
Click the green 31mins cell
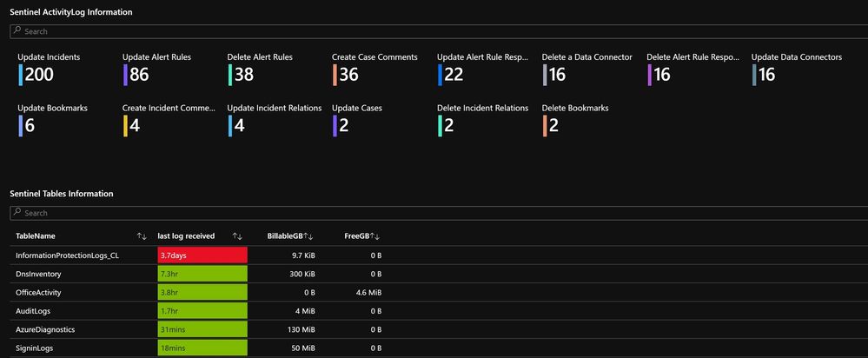tap(202, 329)
